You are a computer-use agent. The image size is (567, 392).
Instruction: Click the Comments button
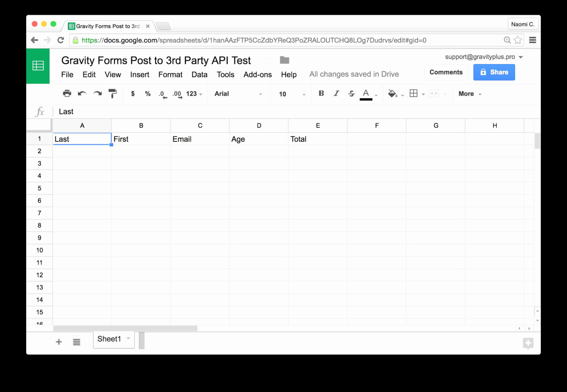point(446,72)
